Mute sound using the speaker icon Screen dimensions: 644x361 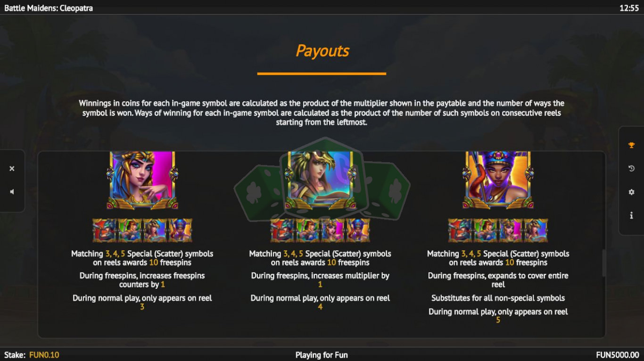coord(12,192)
